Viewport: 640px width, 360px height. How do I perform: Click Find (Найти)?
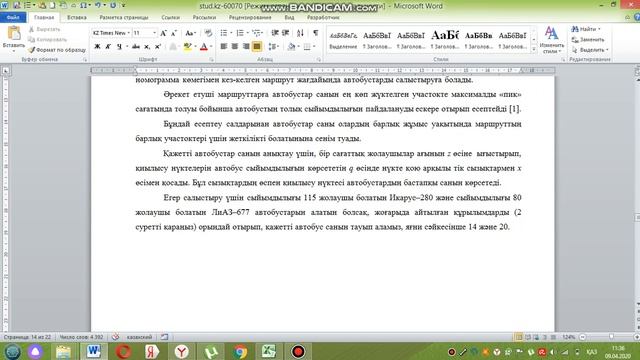click(586, 29)
